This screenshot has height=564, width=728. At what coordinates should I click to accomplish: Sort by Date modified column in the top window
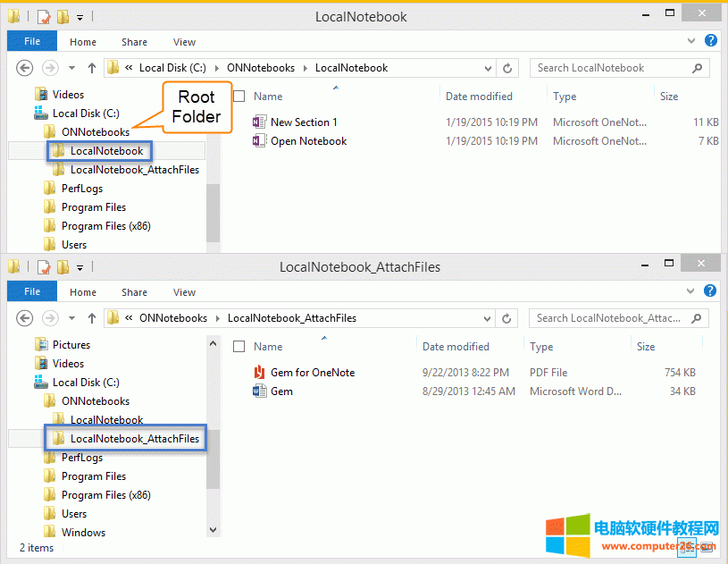479,97
